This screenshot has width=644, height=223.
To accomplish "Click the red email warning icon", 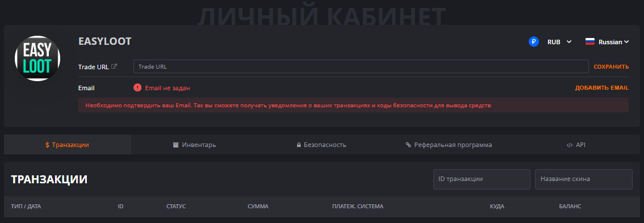I will [x=137, y=88].
